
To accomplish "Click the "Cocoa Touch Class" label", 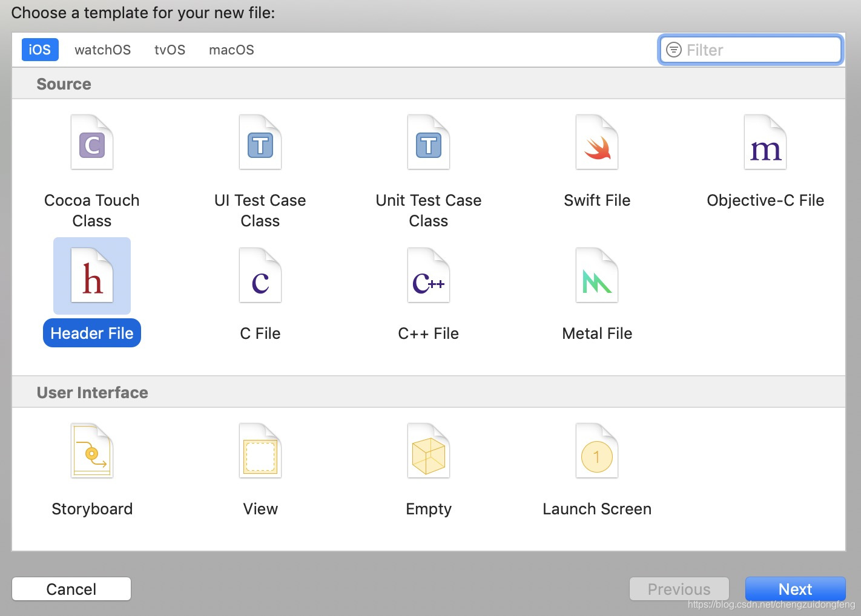I will [x=92, y=211].
